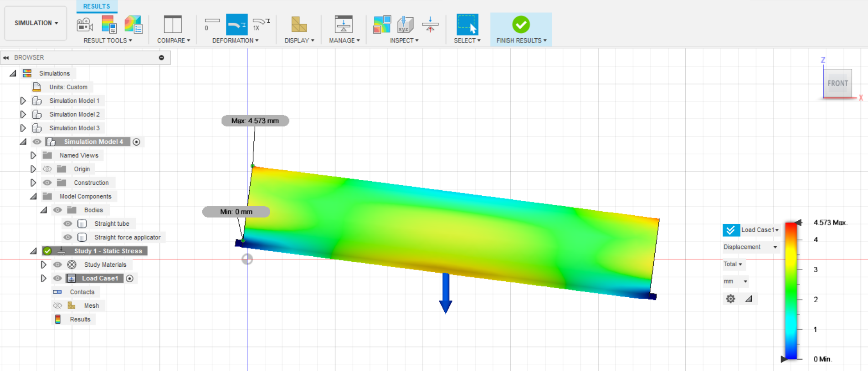Collapse the Browser panel with double arrows
868x371 pixels.
pos(6,58)
